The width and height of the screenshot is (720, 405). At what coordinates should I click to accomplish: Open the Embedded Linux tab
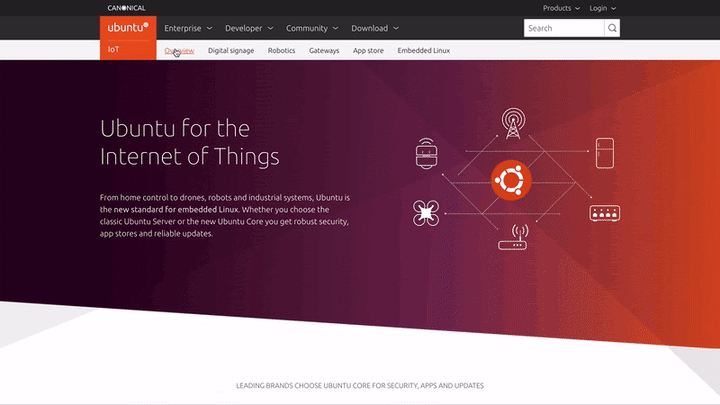click(x=424, y=51)
